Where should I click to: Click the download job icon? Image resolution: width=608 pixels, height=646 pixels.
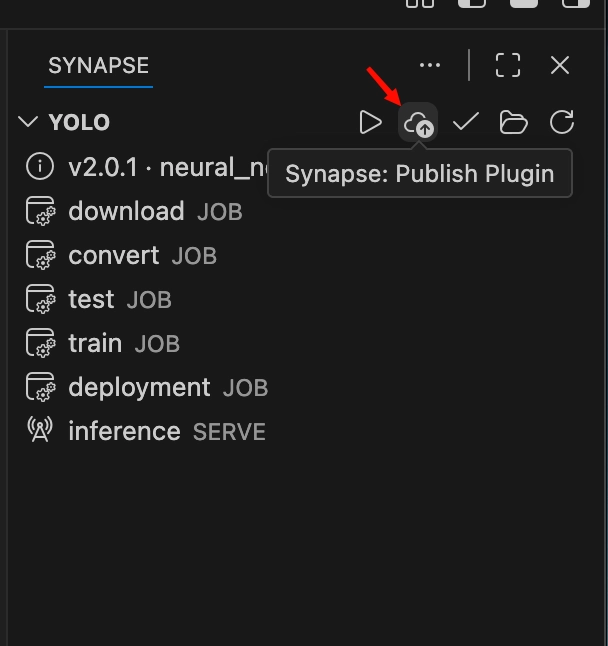(41, 211)
